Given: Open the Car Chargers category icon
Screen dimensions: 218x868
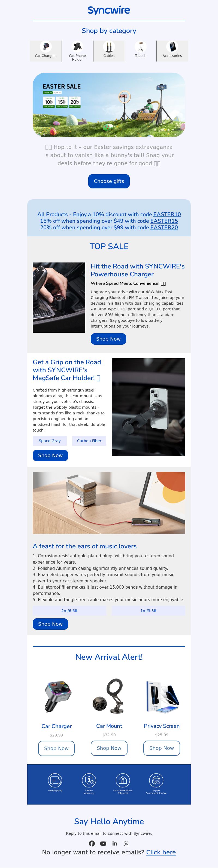Looking at the screenshot, I should click(x=46, y=46).
